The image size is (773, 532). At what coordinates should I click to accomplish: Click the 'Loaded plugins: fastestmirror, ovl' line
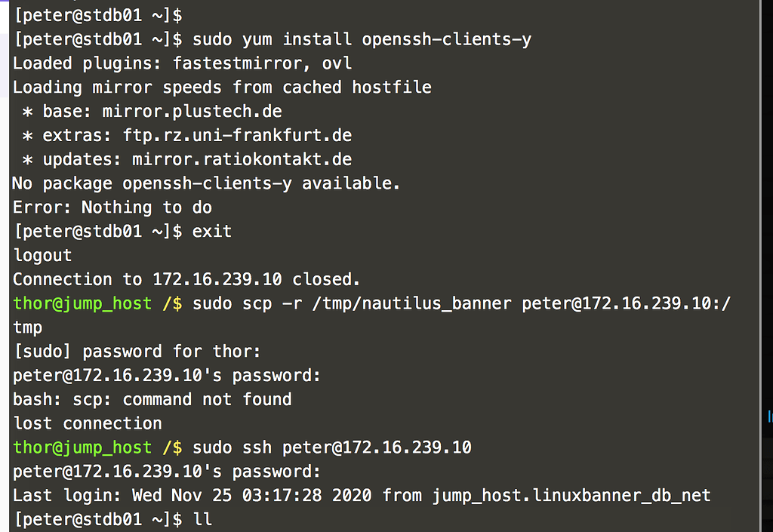(182, 63)
